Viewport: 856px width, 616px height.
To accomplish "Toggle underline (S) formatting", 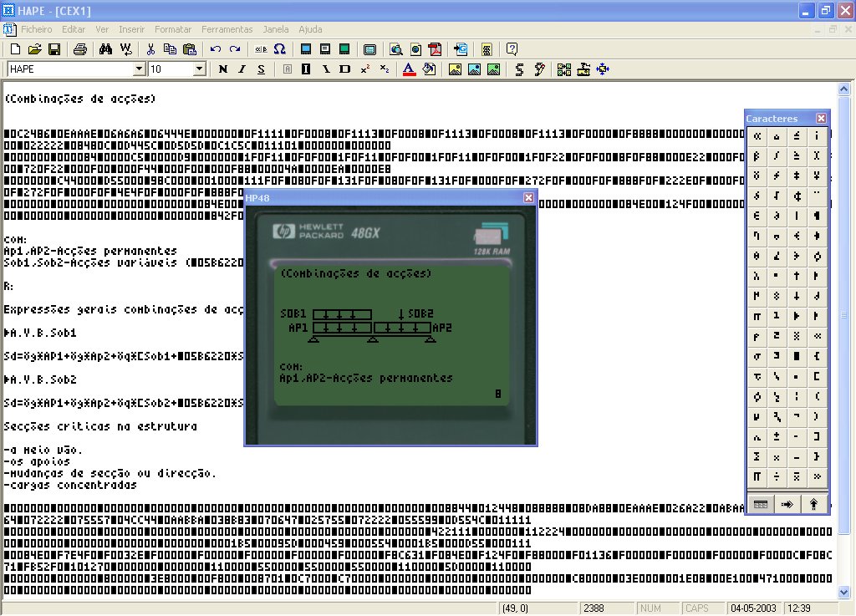I will click(262, 69).
